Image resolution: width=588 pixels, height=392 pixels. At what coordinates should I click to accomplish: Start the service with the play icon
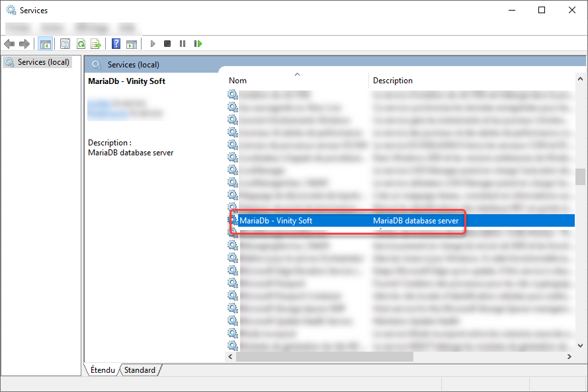[153, 44]
